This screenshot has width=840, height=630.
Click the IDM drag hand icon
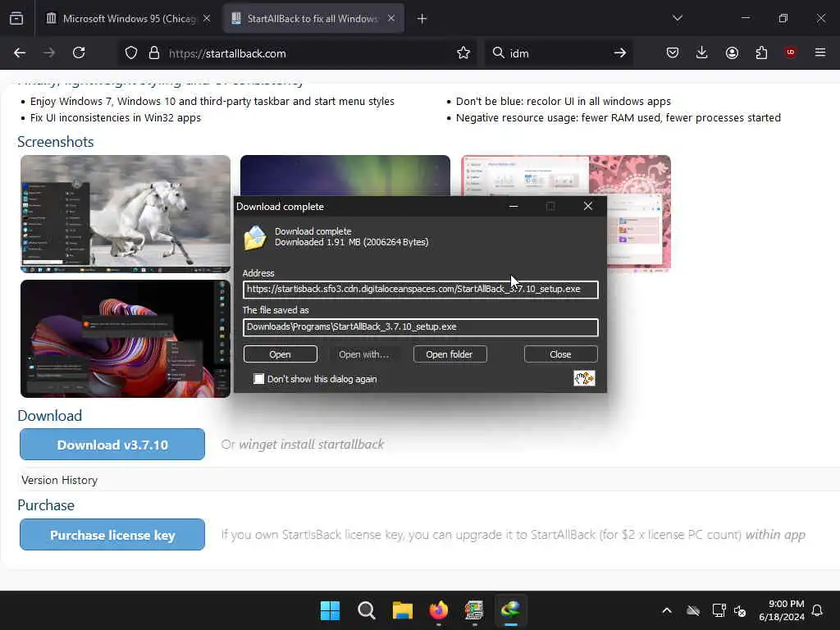point(584,378)
